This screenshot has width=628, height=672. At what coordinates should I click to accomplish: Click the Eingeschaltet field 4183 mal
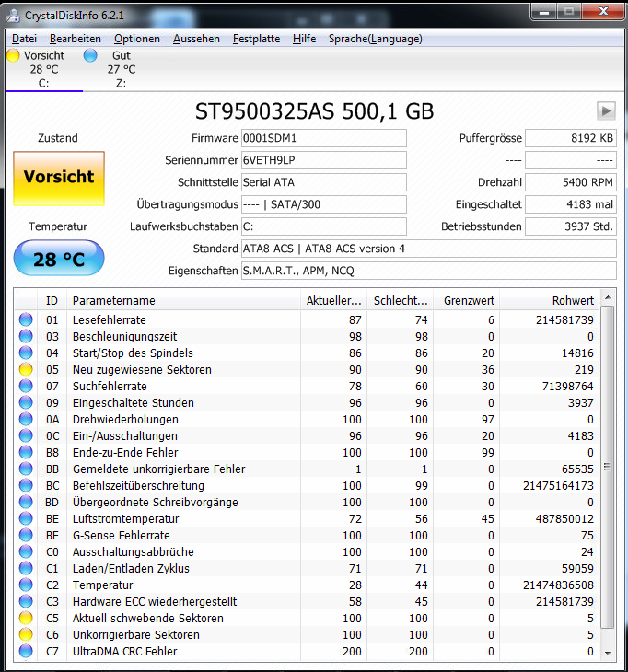pyautogui.click(x=571, y=204)
